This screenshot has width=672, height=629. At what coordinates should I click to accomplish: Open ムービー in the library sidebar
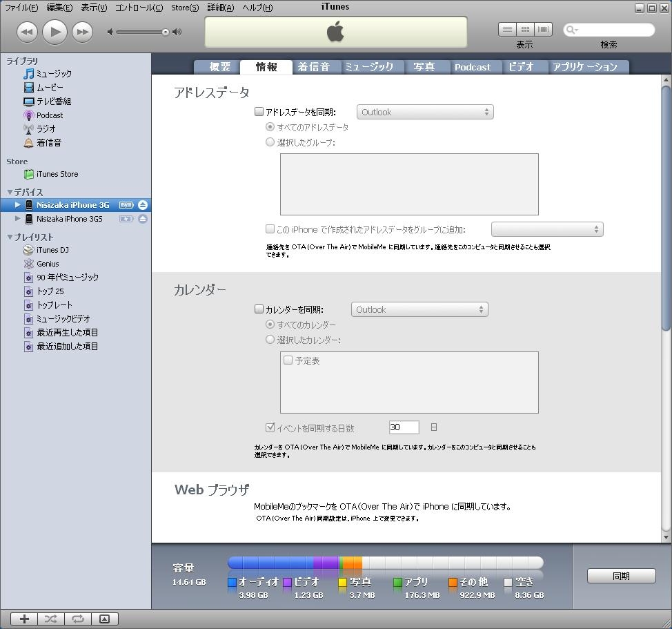click(50, 88)
